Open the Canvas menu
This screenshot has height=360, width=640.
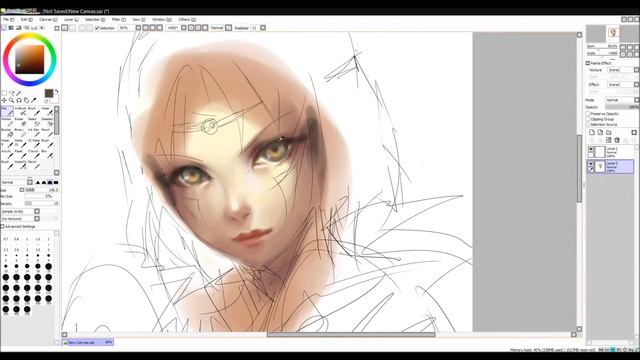tap(48, 20)
